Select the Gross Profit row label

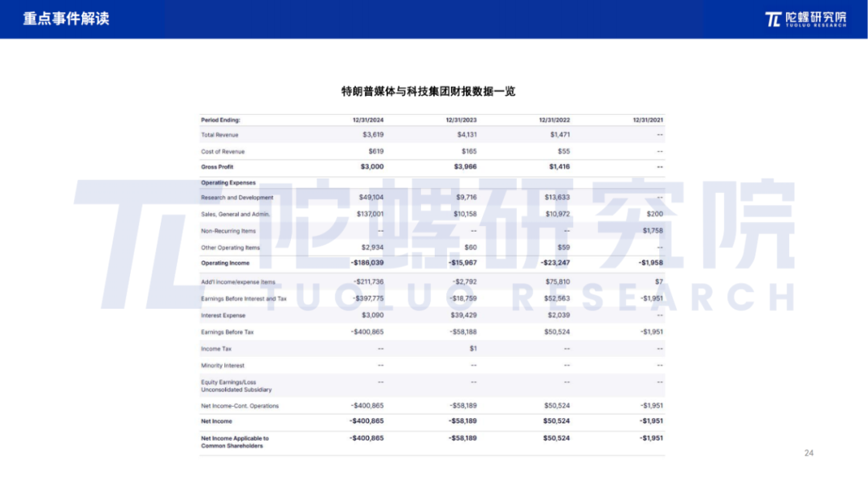[x=217, y=166]
